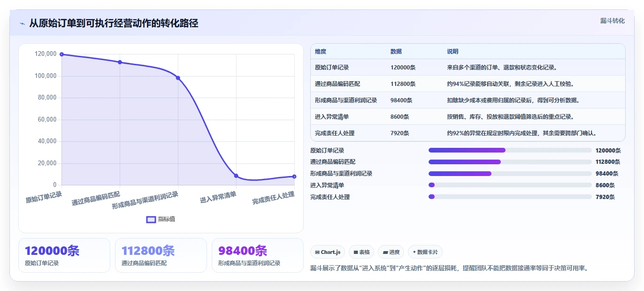The width and height of the screenshot is (644, 291).
Task: Click the 形成商品与渠道利润记录 progress bar
Action: tap(510, 174)
